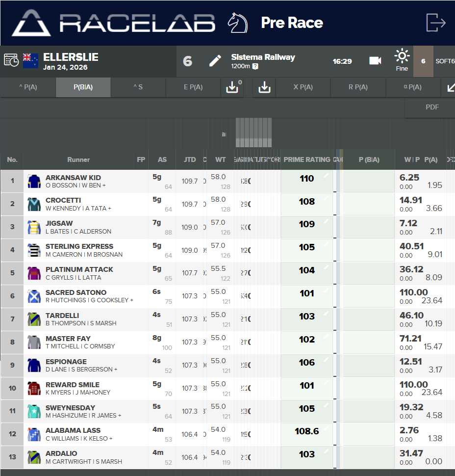Click the race number 6 selector

pyautogui.click(x=187, y=61)
